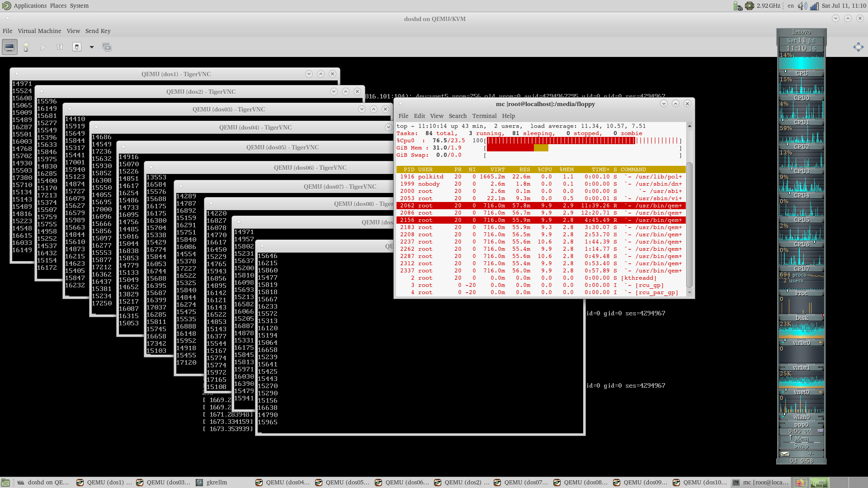Click the CPU frequency monitor applet

point(763,6)
